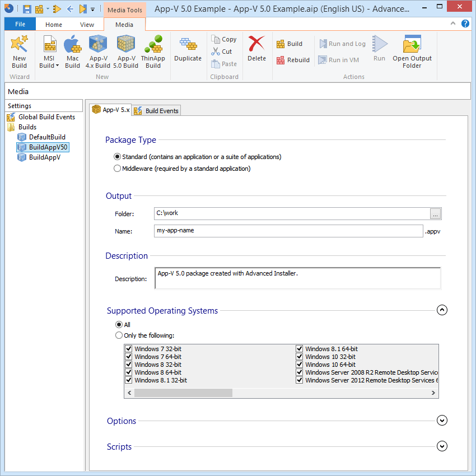
Task: Click the Rebuild button
Action: 293,60
